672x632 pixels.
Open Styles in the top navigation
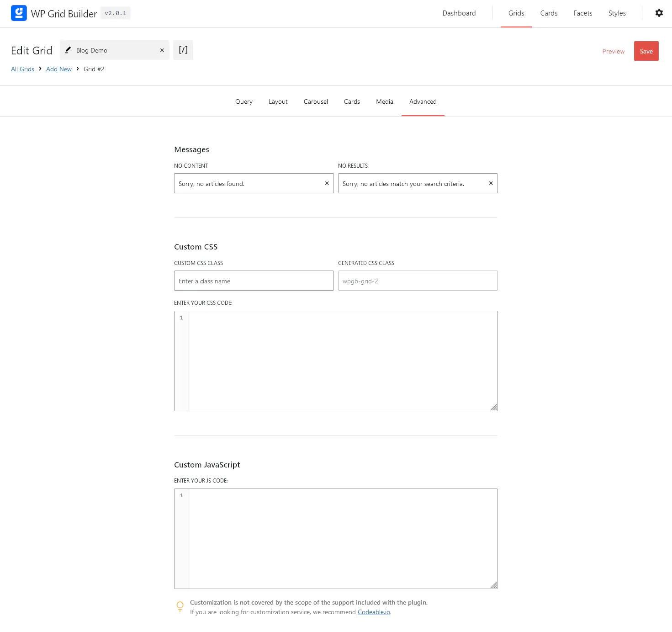coord(617,13)
